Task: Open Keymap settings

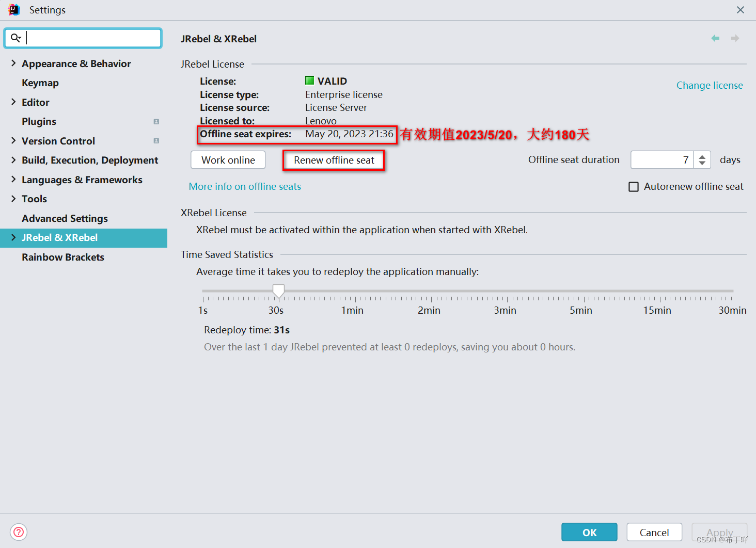Action: (x=40, y=83)
